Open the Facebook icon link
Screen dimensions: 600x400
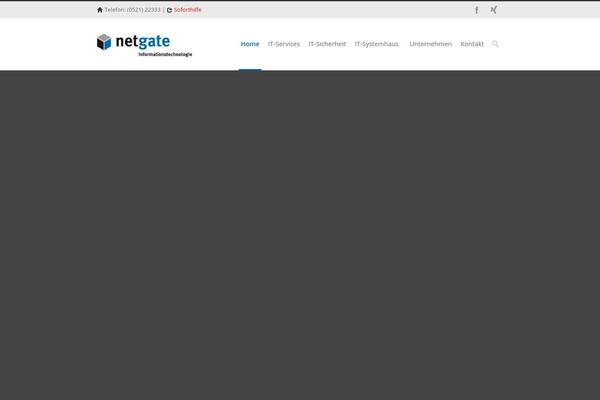(x=476, y=10)
